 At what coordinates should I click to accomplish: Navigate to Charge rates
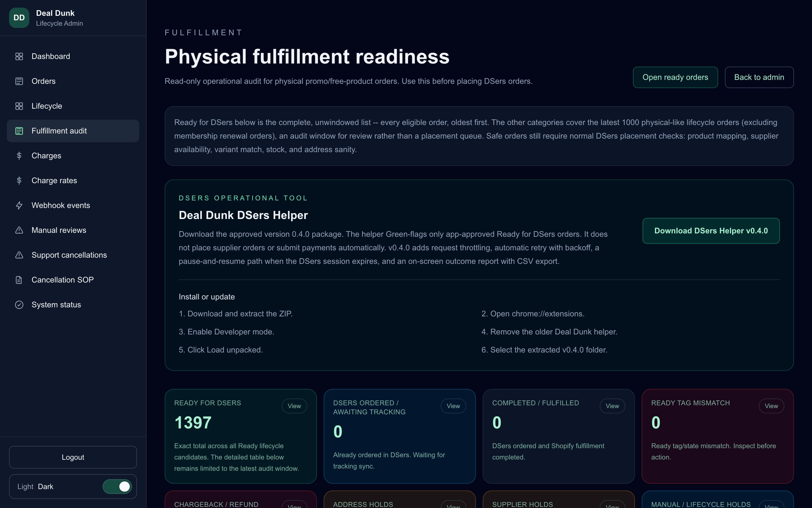coord(73,181)
